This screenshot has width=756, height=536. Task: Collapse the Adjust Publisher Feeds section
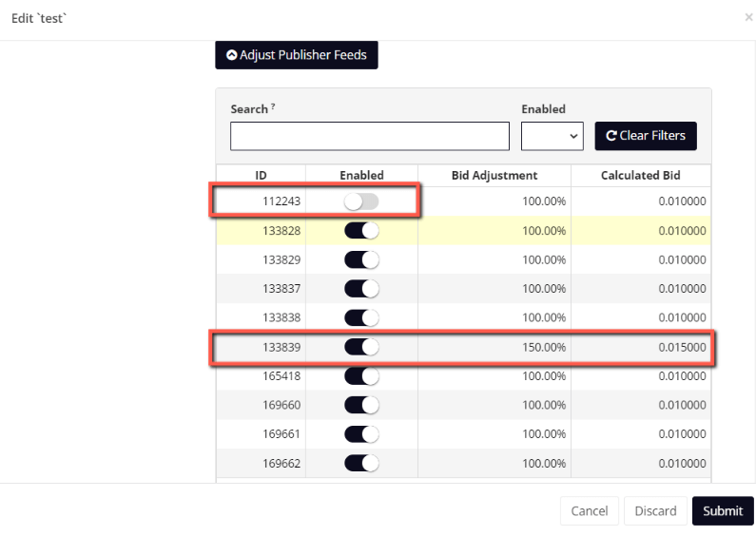pos(297,55)
